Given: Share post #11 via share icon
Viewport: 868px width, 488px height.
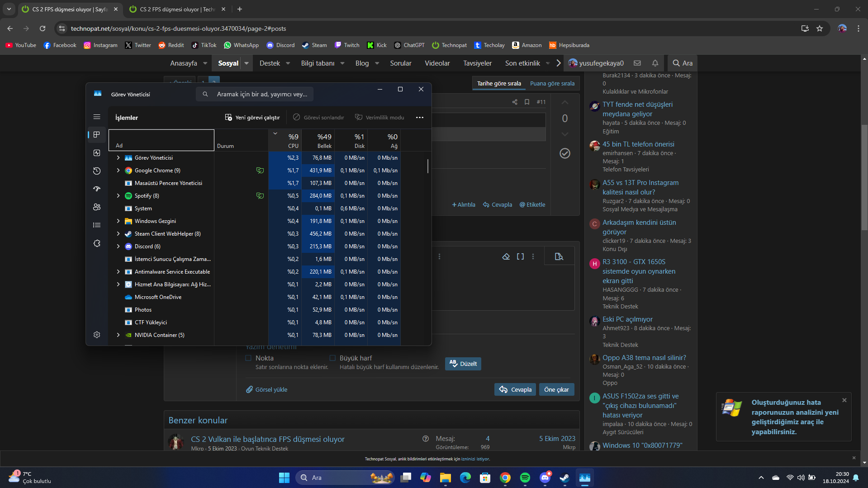Looking at the screenshot, I should point(515,102).
